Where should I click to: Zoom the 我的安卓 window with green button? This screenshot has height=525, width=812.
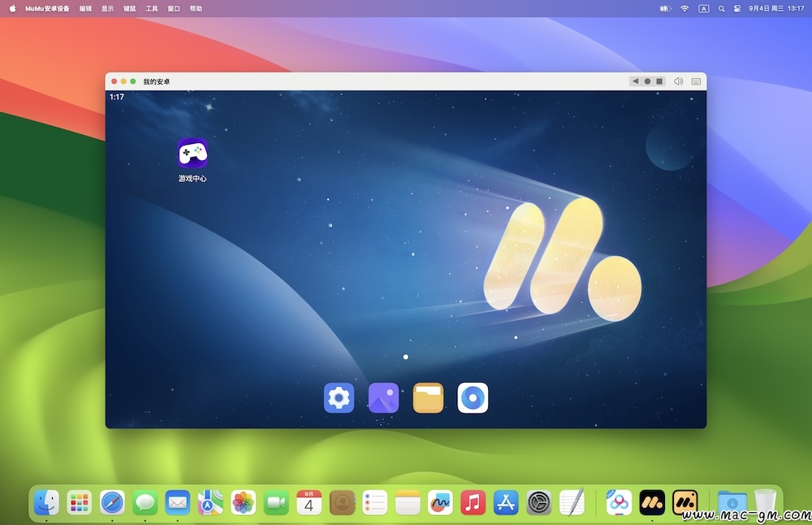tap(133, 81)
